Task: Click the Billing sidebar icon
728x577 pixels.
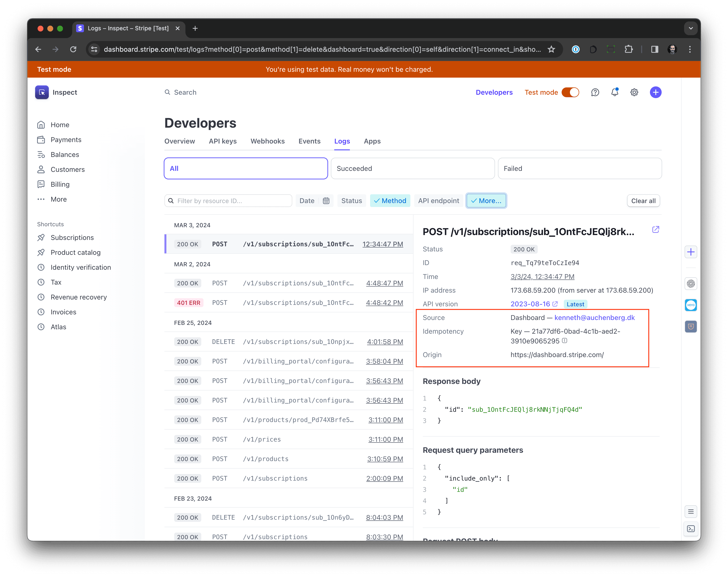Action: tap(41, 184)
